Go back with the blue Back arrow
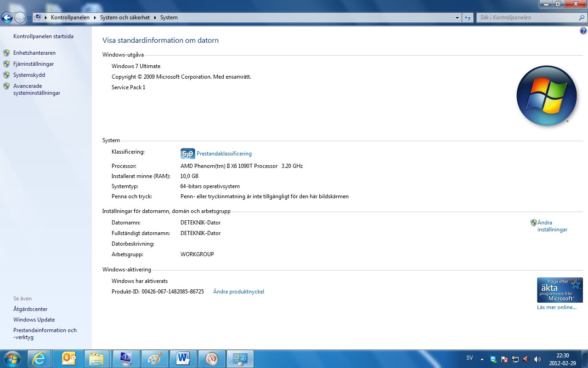The height and width of the screenshot is (368, 588). [x=7, y=17]
